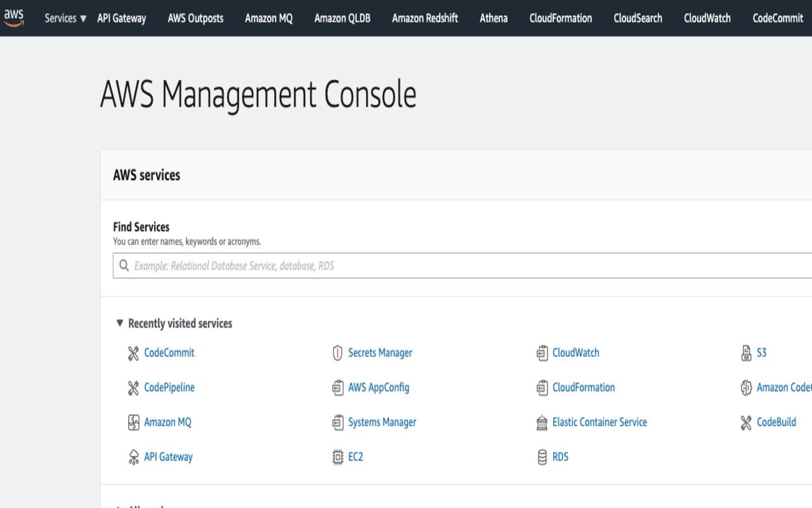This screenshot has height=508, width=812.
Task: Open Athena shortcut in top bar
Action: (x=494, y=18)
